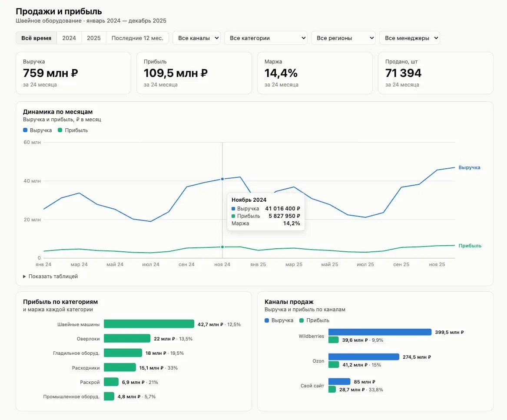Click the "22 млн ₽" Оверлоки value

tap(164, 339)
